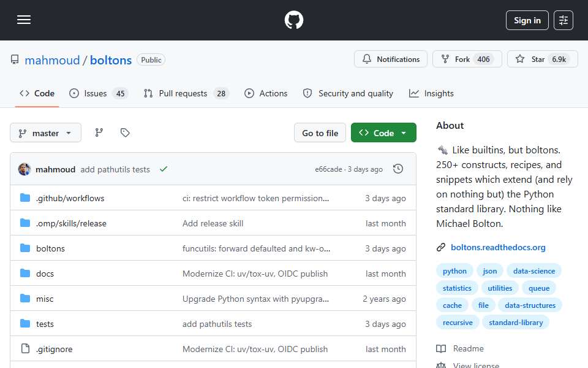Select the standard-library topic tag
The width and height of the screenshot is (588, 368).
pyautogui.click(x=516, y=323)
